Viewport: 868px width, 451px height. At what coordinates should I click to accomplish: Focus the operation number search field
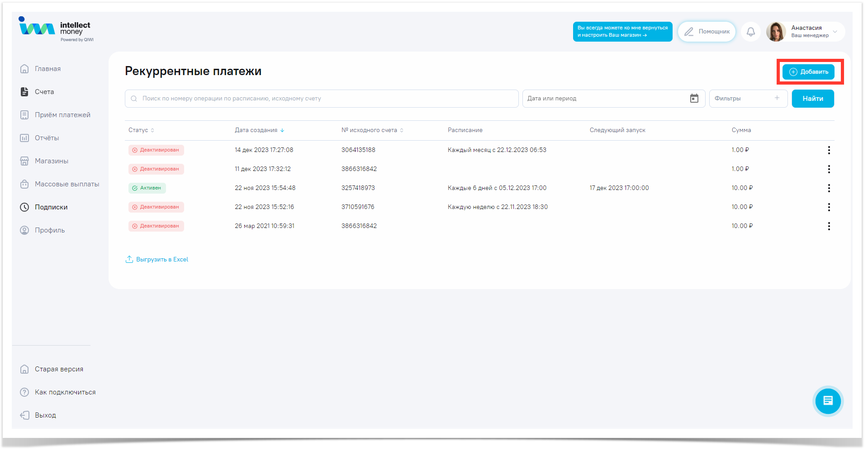(x=321, y=99)
